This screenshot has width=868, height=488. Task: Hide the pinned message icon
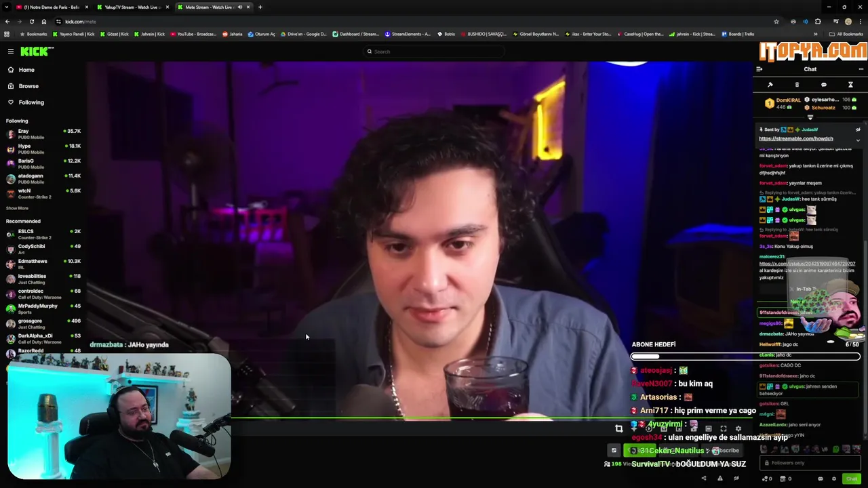(x=858, y=129)
